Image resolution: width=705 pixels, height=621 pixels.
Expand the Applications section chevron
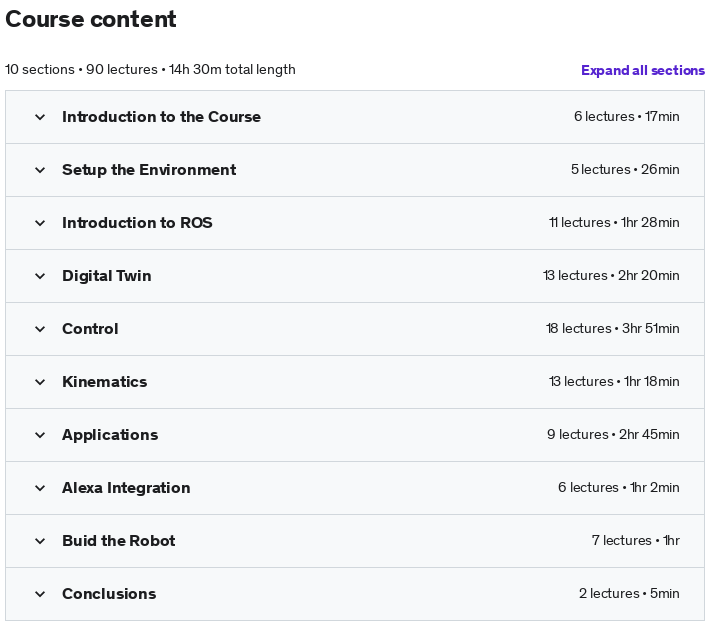coord(40,436)
